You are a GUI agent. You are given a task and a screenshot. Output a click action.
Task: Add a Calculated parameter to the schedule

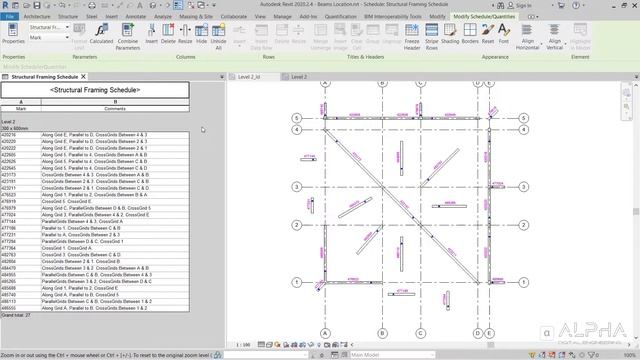pos(101,33)
